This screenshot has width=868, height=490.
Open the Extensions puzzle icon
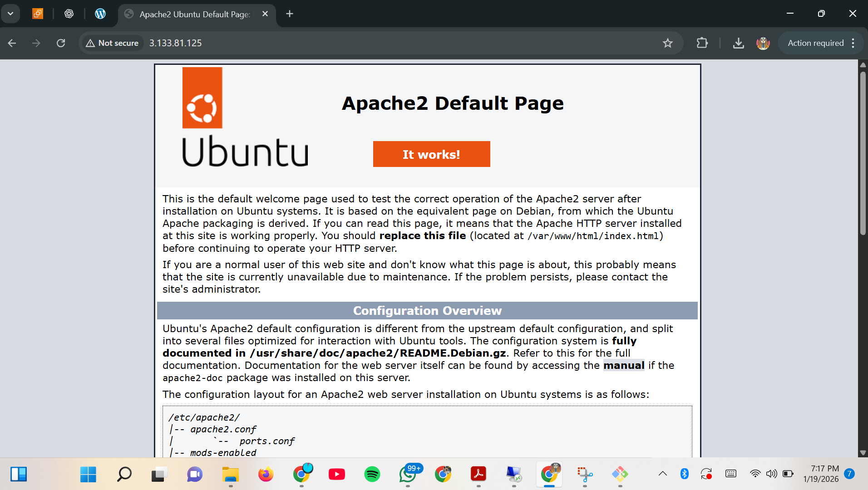pyautogui.click(x=702, y=43)
